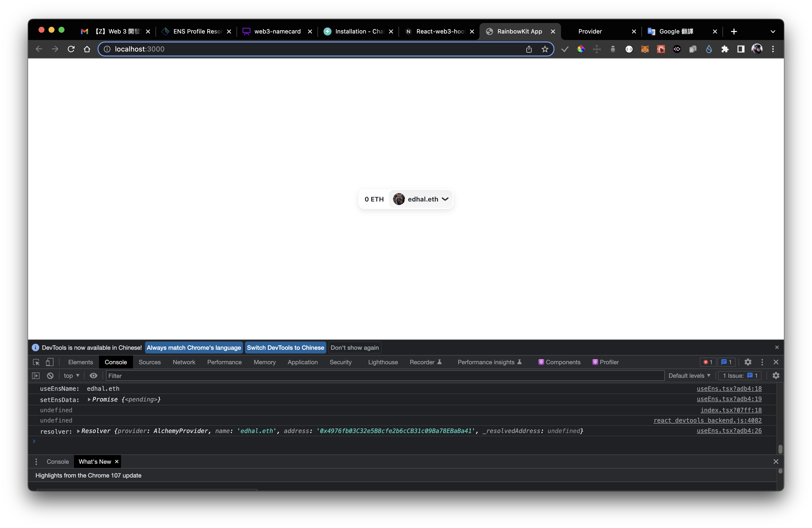
Task: Toggle the device toolbar icon
Action: [x=50, y=362]
